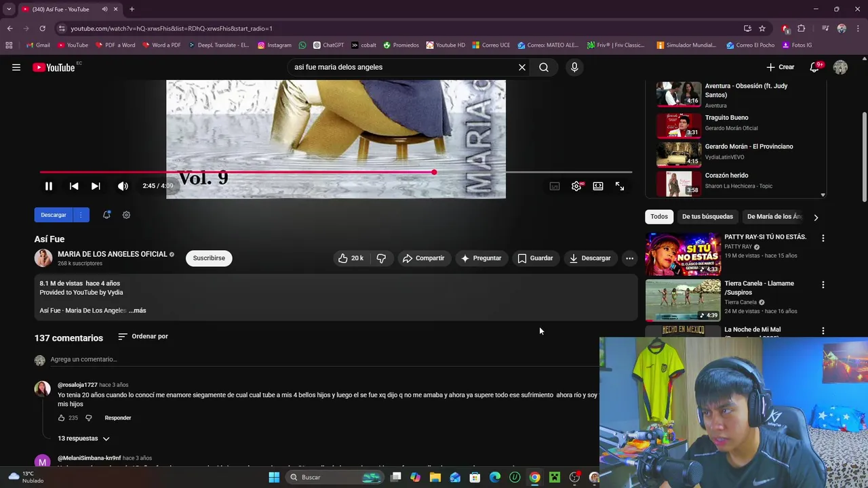Open options for Tierra Canela video
This screenshot has width=868, height=488.
point(823,285)
